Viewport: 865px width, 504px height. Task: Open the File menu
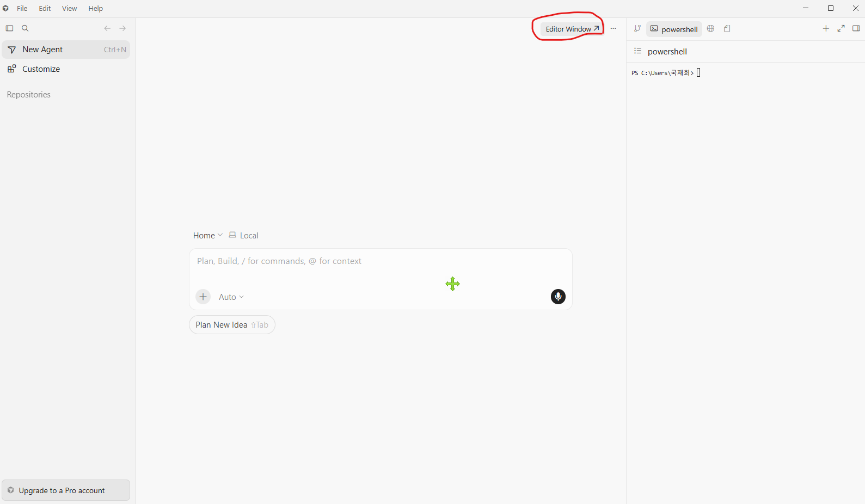click(22, 8)
